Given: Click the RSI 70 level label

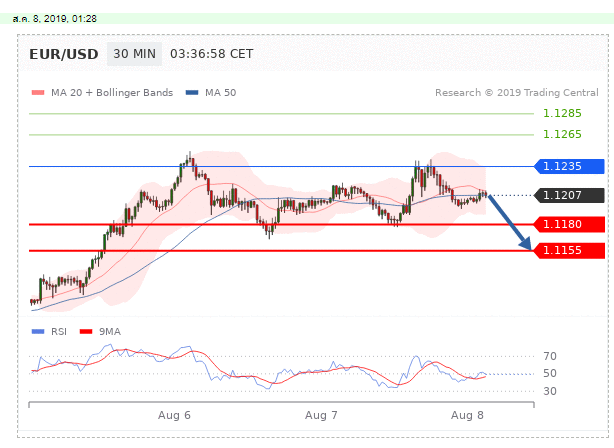Looking at the screenshot, I should tap(550, 356).
